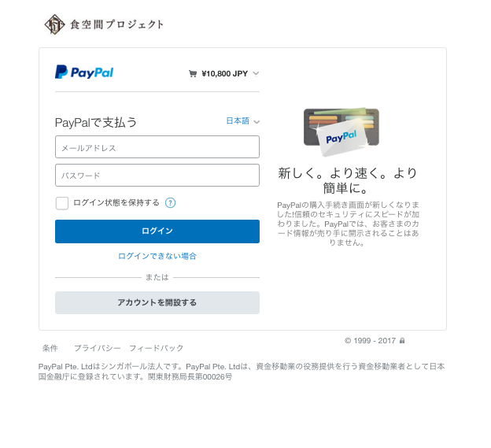The width and height of the screenshot is (491, 448).
Task: Click the PayPal logo in the header
Action: coord(84,72)
